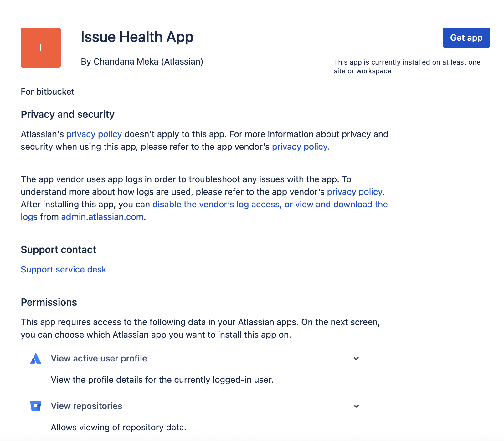Collapse the View active user profile chevron
Screen dimensions: 504x441
pyautogui.click(x=356, y=358)
